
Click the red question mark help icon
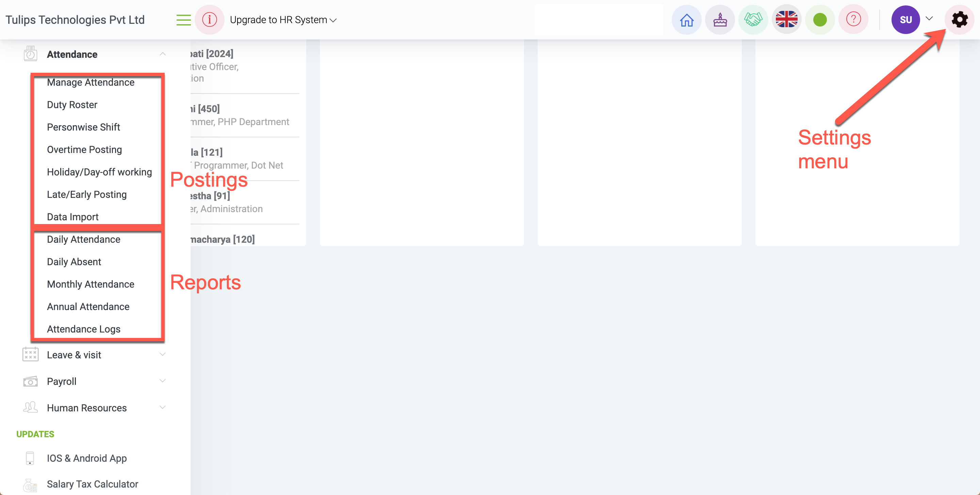[853, 20]
